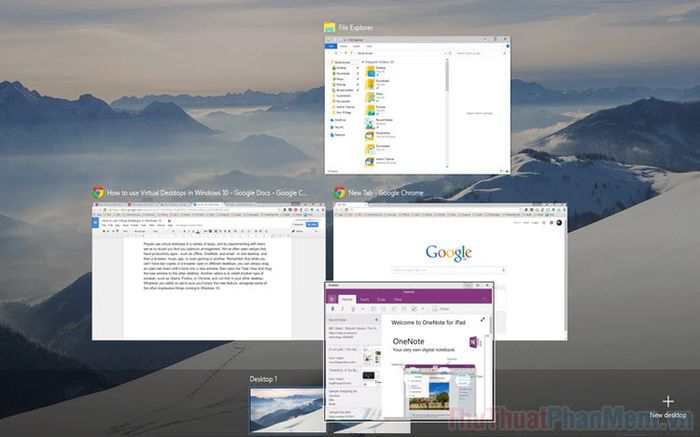This screenshot has width=700, height=437.
Task: Select Network in File Explorer sidebar
Action: tap(338, 135)
